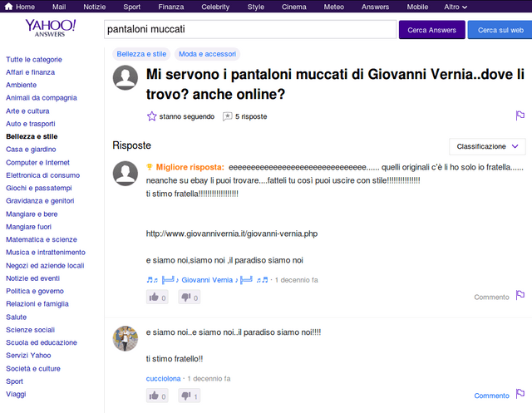Viewport: 532px width, 413px height.
Task: Go to Meteo in the top bar
Action: pos(334,7)
